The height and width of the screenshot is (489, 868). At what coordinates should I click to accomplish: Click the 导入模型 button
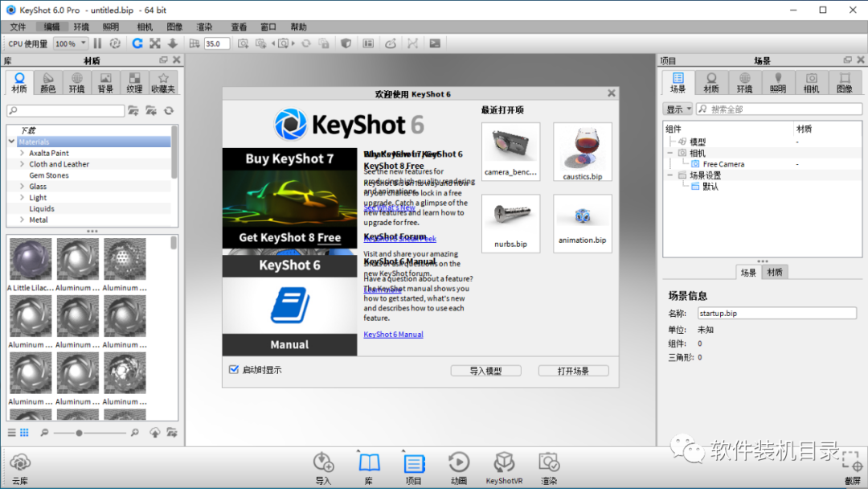pyautogui.click(x=485, y=371)
